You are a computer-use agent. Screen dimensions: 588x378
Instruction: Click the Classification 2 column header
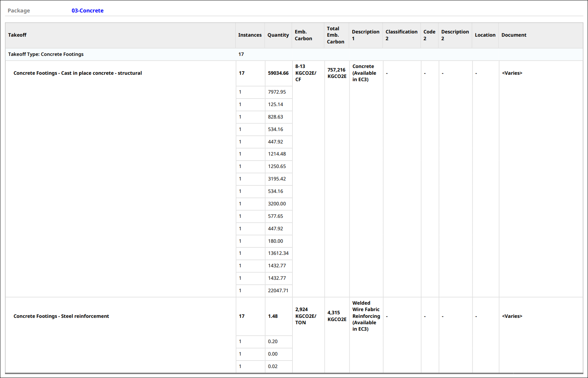coord(401,35)
